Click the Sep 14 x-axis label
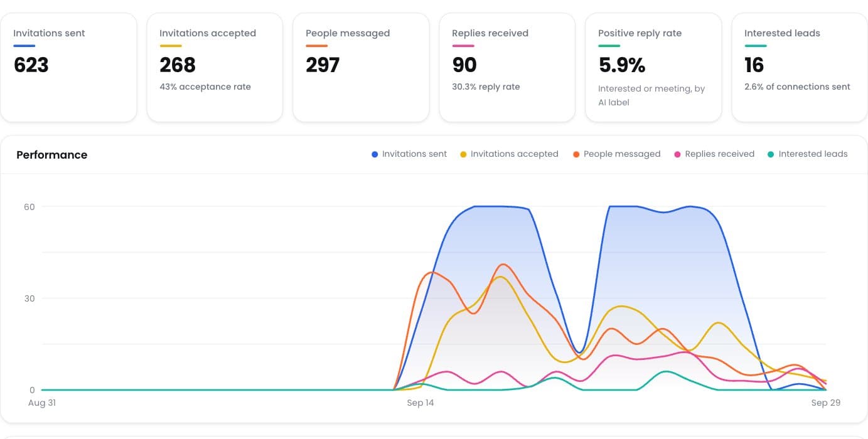Image resolution: width=868 pixels, height=439 pixels. point(420,403)
